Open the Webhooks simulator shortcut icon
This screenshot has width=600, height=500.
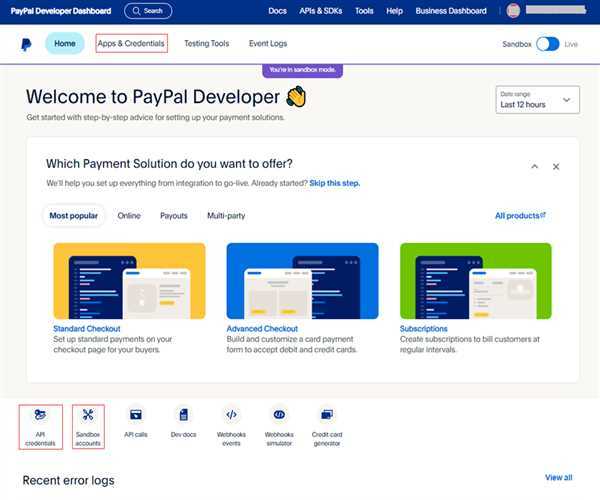279,415
